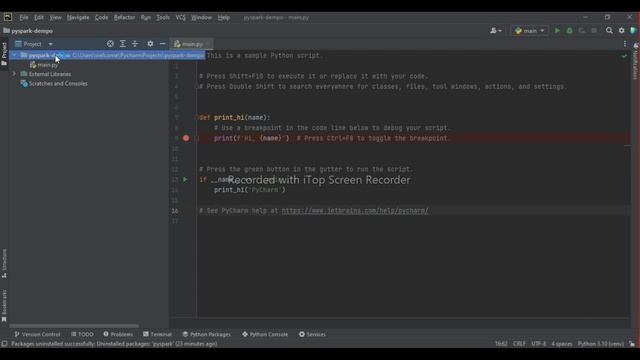Open main run configuration dropdown
Screen dimensions: 640x360
[x=529, y=31]
